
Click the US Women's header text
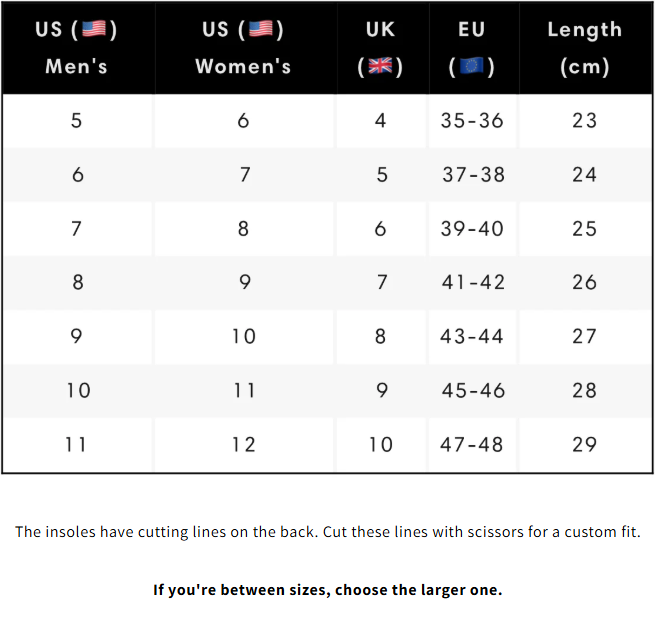tap(243, 67)
